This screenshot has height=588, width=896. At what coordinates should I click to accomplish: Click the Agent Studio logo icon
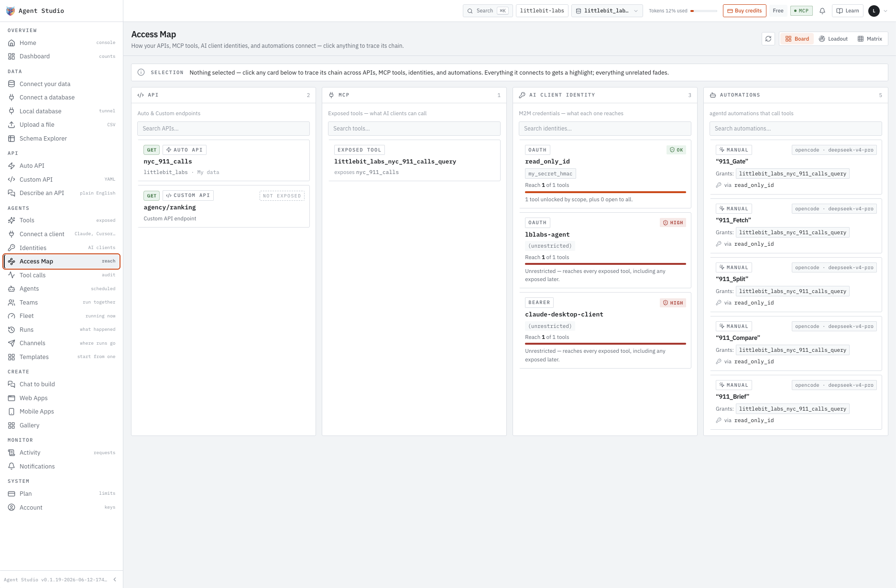point(11,11)
